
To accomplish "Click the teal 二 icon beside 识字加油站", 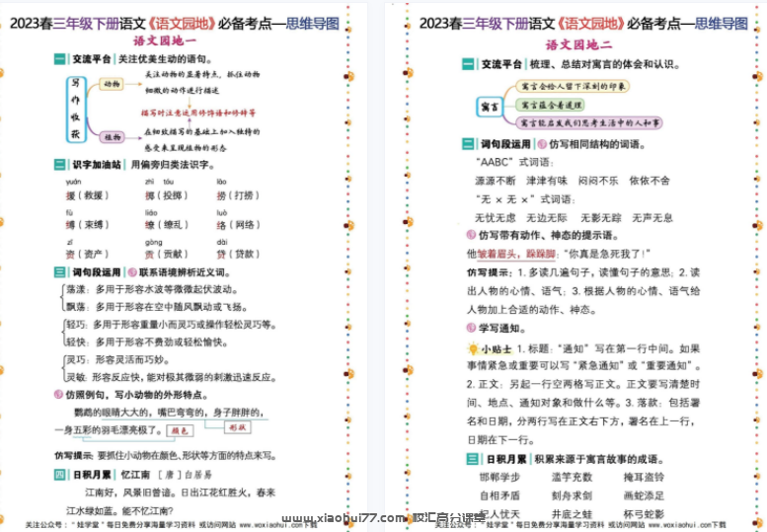I will tap(59, 165).
